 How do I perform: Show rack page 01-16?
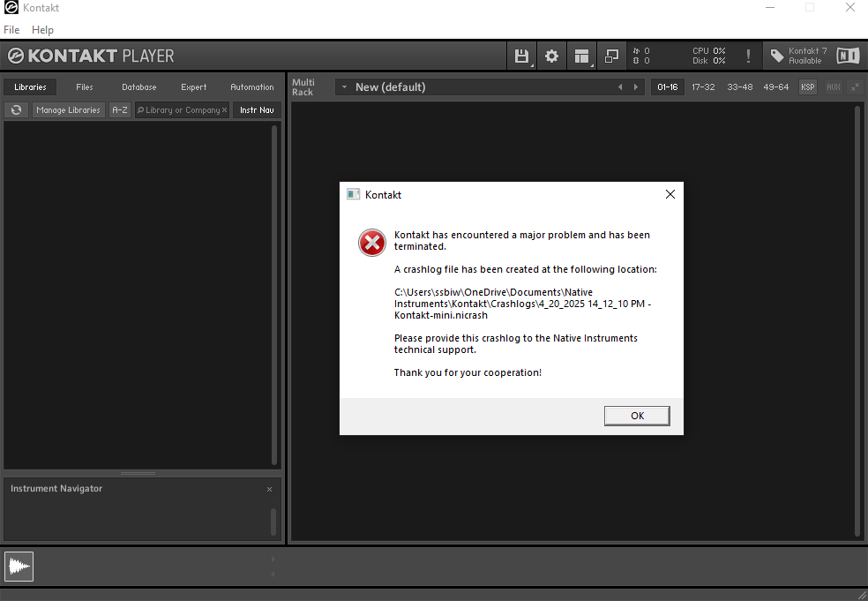click(x=668, y=87)
